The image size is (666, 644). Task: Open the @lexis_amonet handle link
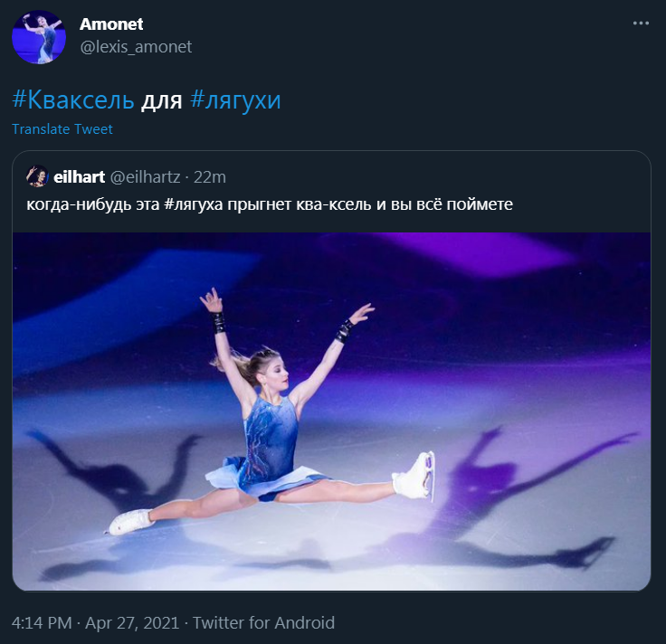(x=136, y=47)
